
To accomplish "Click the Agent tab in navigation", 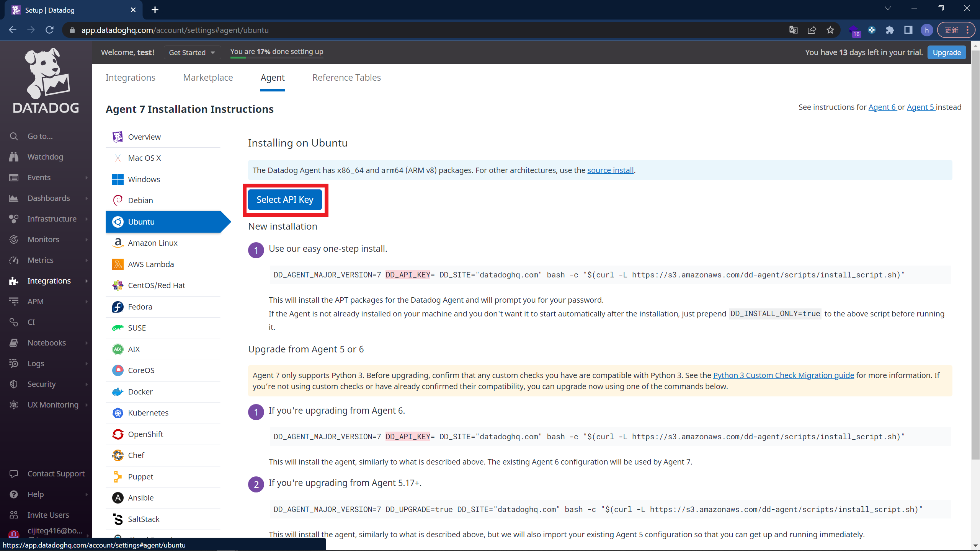I will (x=273, y=77).
